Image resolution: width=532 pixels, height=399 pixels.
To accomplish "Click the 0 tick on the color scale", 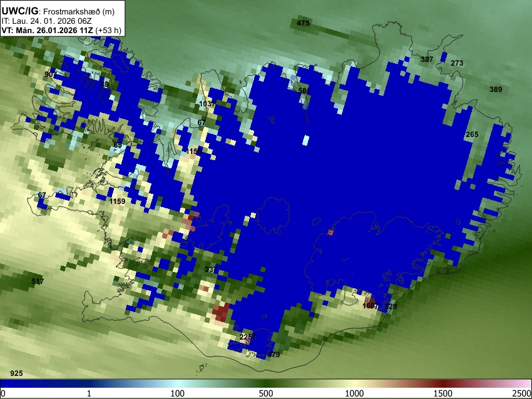I will 3,393.
